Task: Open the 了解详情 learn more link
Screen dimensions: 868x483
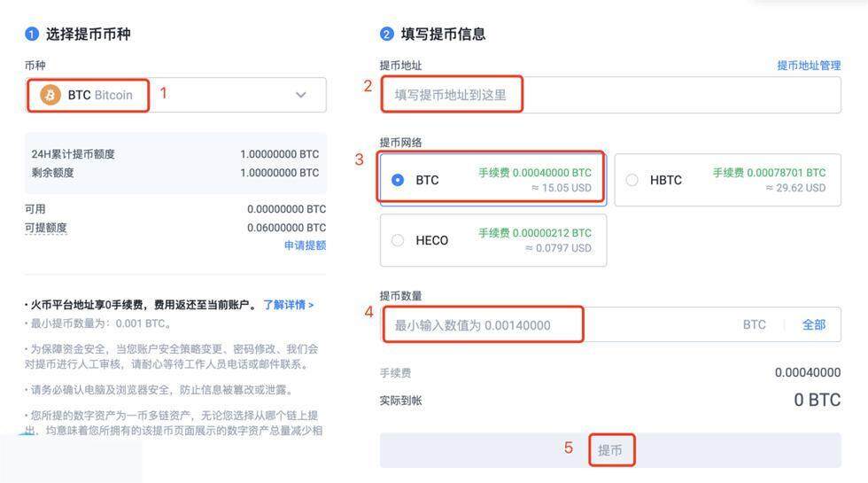Action: 288,305
